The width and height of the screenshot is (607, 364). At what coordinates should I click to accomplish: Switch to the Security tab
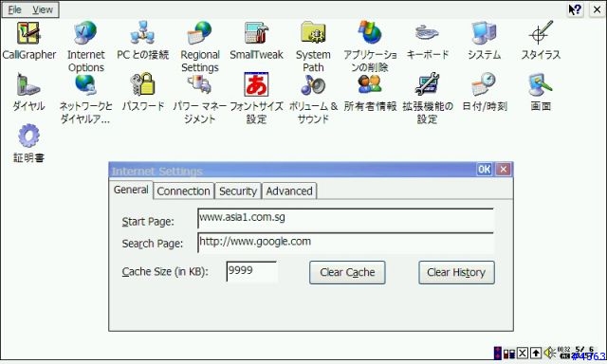pyautogui.click(x=238, y=191)
